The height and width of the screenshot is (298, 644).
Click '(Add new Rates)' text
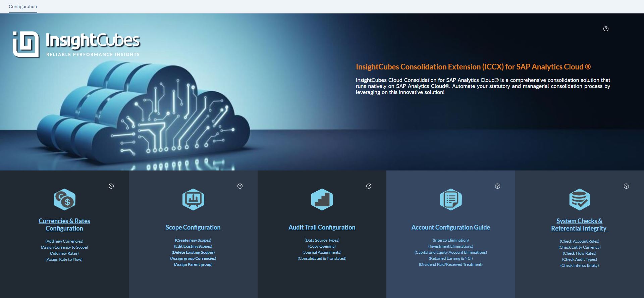coord(64,253)
